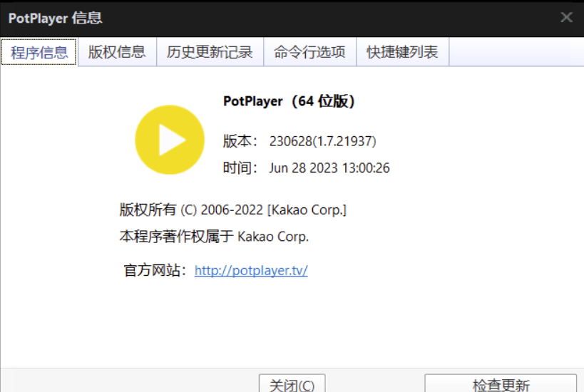Click the version number 230628(1.7.21937)
Image resolution: width=584 pixels, height=392 pixels.
tap(322, 141)
